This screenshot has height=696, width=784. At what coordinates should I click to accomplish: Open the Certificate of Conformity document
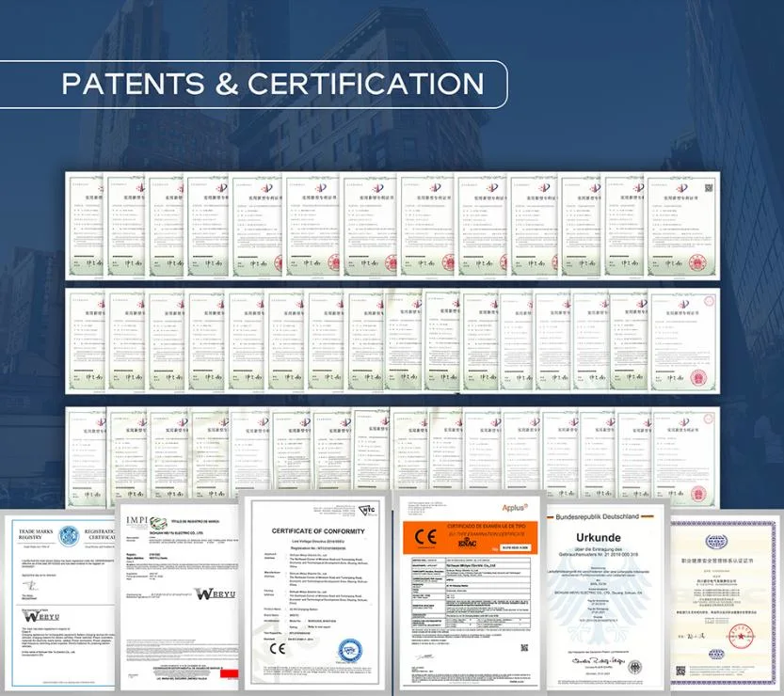(x=316, y=591)
